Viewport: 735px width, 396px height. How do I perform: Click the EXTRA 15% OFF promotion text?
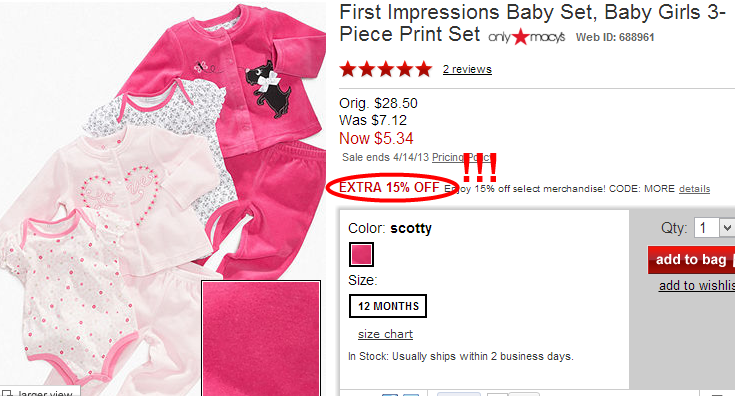389,187
